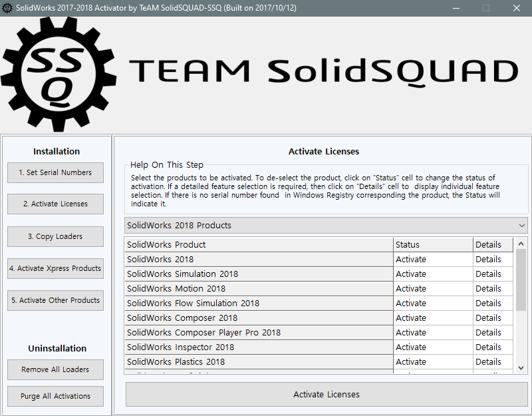Click the gear app icon in title bar
Viewport: 532px width, 416px height.
(x=7, y=8)
